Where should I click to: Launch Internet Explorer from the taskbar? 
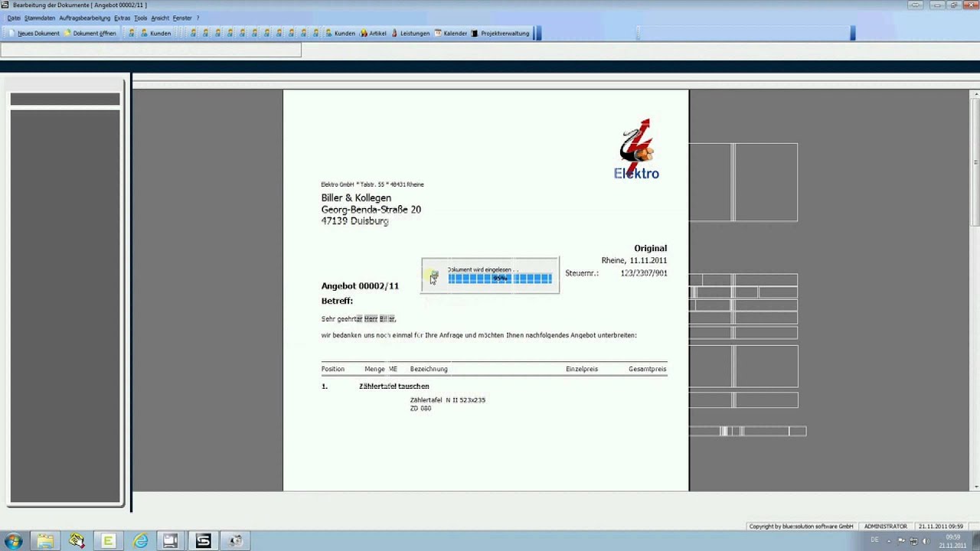point(140,541)
